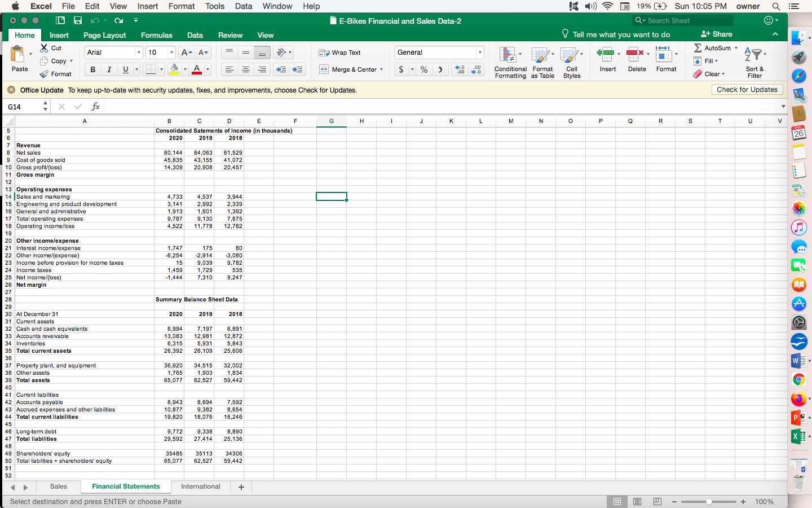Image resolution: width=812 pixels, height=508 pixels.
Task: Toggle Bottom Align vertical alignment
Action: click(x=262, y=52)
